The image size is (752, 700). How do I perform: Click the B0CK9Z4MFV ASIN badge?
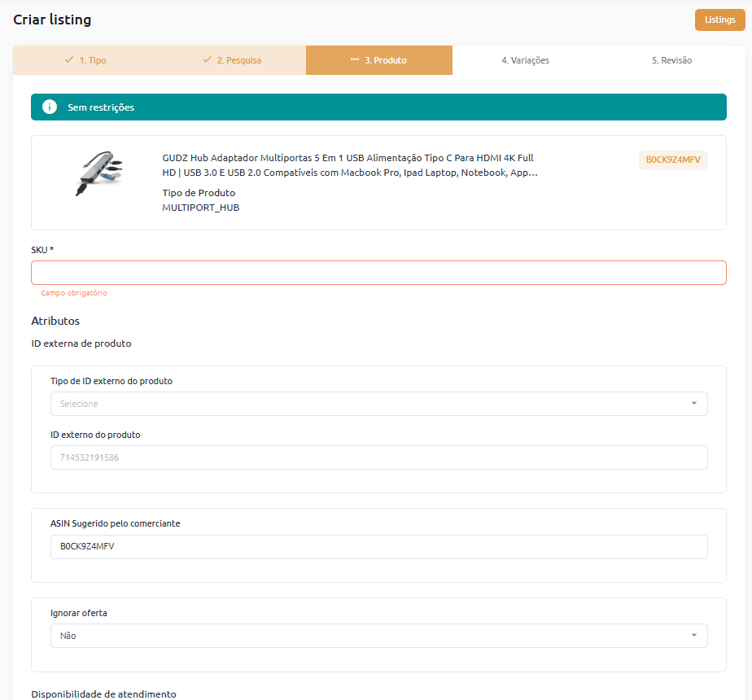click(x=672, y=160)
